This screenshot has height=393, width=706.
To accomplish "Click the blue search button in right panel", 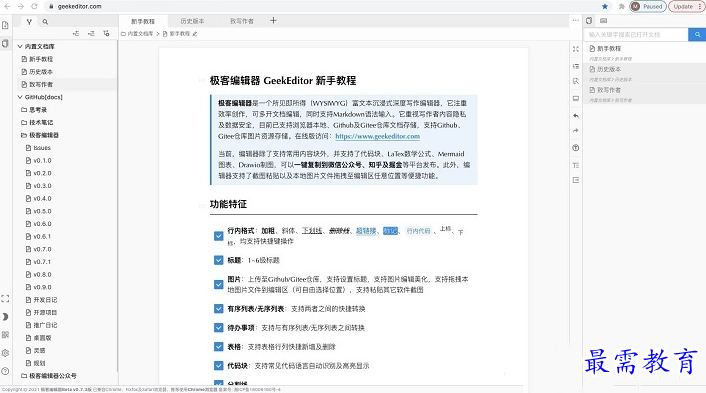I will [x=697, y=34].
